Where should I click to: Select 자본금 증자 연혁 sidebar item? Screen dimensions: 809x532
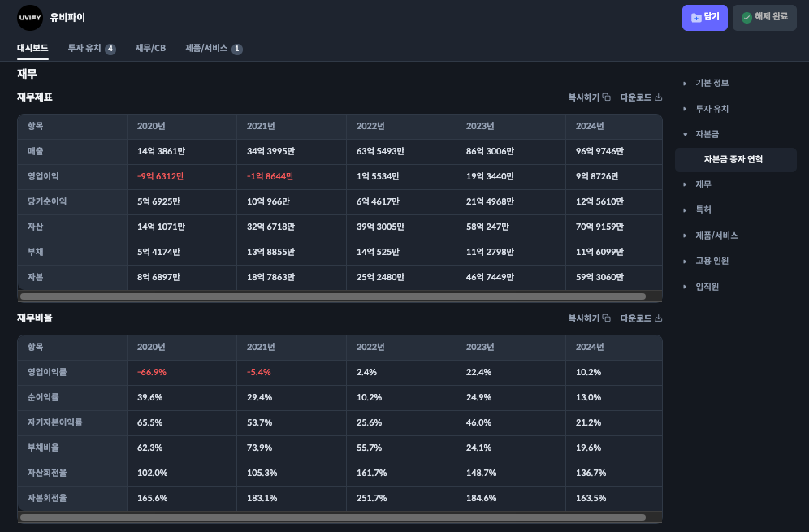pyautogui.click(x=733, y=159)
